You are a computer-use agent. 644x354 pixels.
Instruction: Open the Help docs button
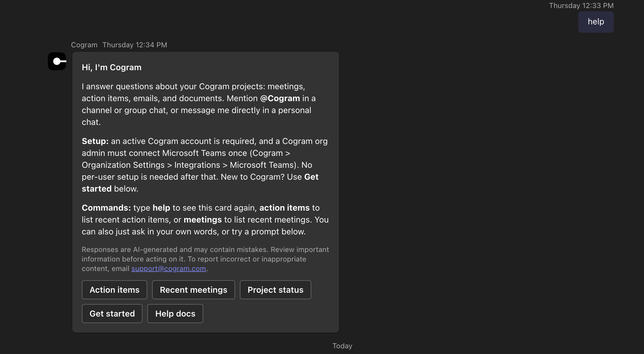[x=175, y=314]
